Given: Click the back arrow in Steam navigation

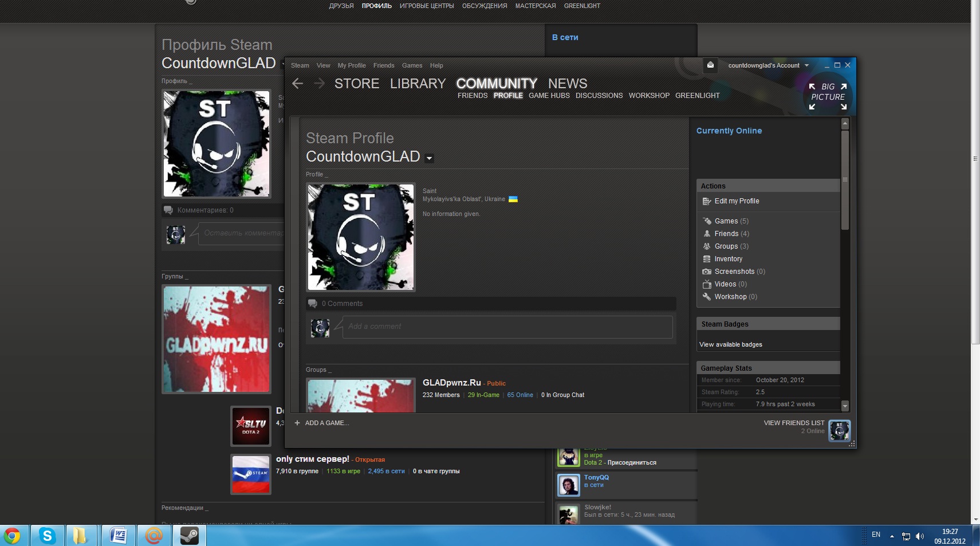Looking at the screenshot, I should 297,84.
